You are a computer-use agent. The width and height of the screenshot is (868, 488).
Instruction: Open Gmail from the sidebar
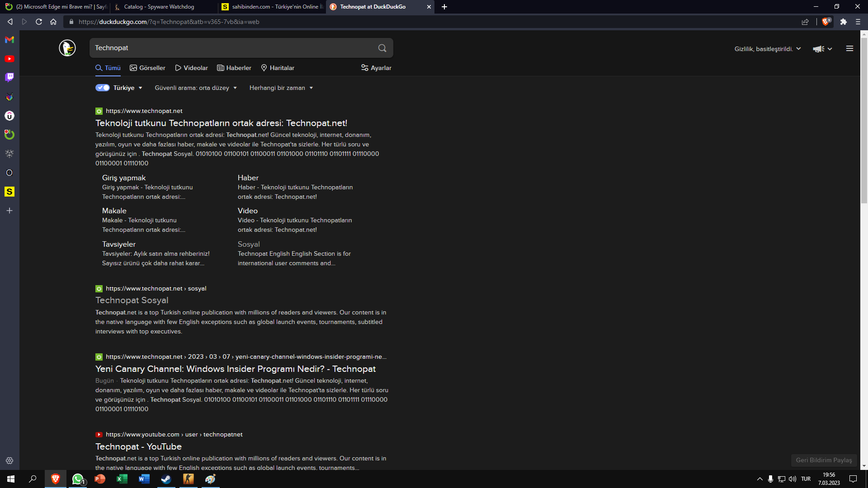pyautogui.click(x=9, y=40)
